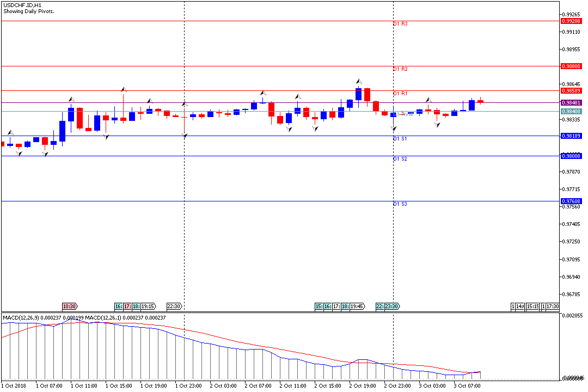The width and height of the screenshot is (588, 392).
Task: Click the teal 0.98408 price tag
Action: click(571, 112)
